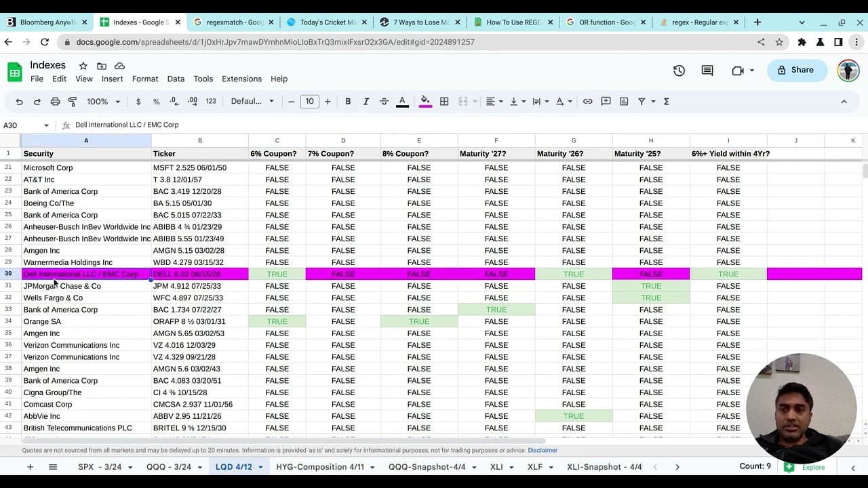The image size is (868, 488).
Task: Apply italic formatting
Action: pos(366,102)
